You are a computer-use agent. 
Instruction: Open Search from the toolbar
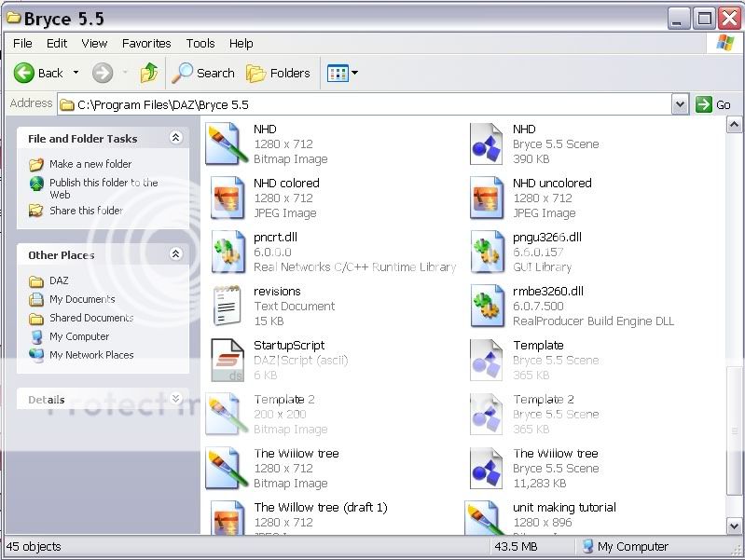click(202, 74)
